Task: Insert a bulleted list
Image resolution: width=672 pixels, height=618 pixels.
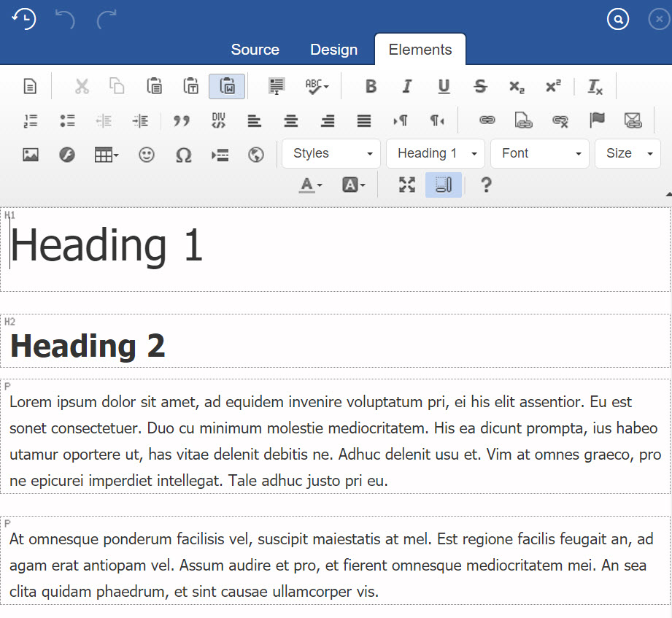Action: pos(67,121)
